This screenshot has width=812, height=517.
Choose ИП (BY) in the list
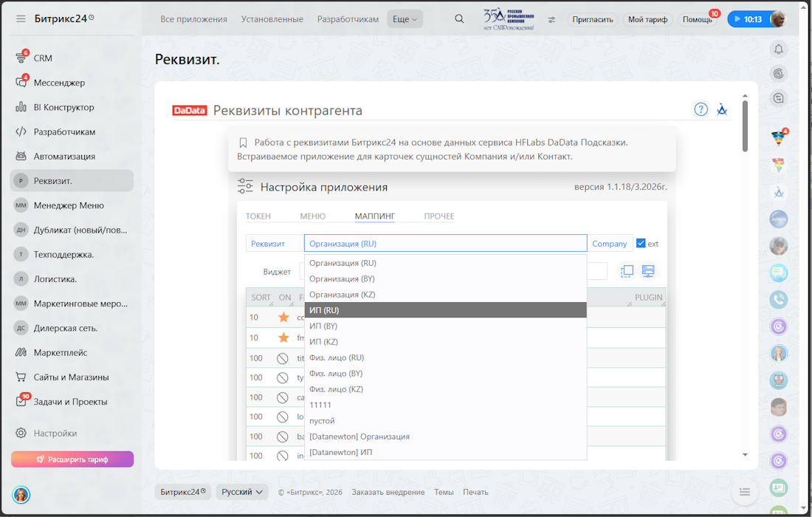point(445,326)
